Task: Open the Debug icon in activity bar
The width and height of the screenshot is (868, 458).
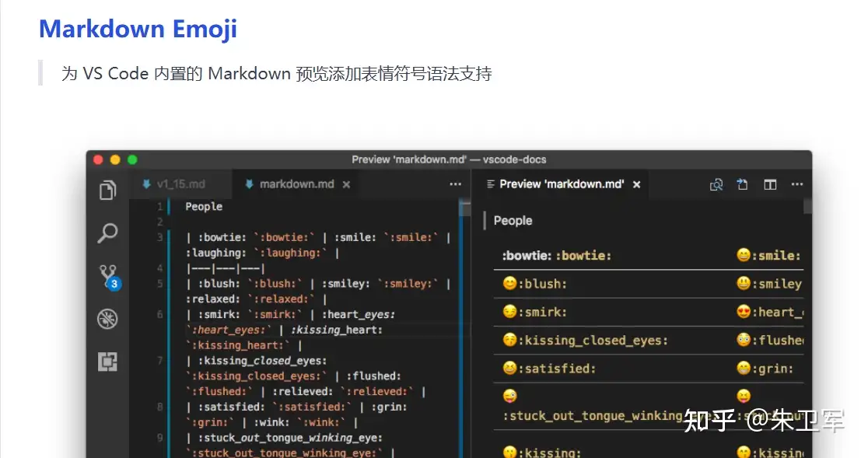Action: click(x=107, y=319)
